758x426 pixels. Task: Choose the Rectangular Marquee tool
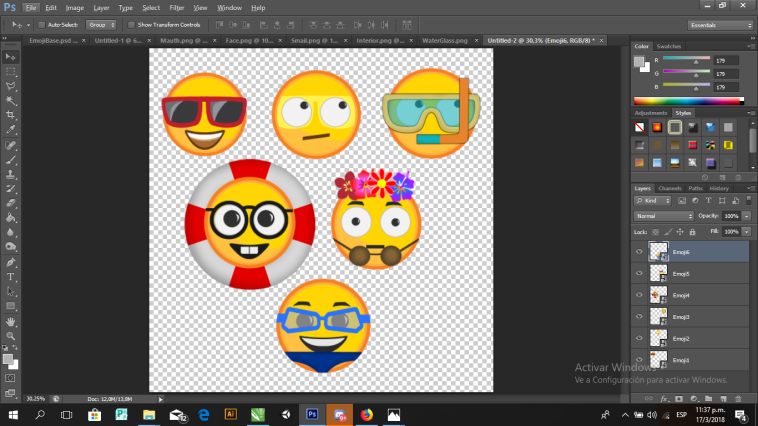tap(11, 72)
